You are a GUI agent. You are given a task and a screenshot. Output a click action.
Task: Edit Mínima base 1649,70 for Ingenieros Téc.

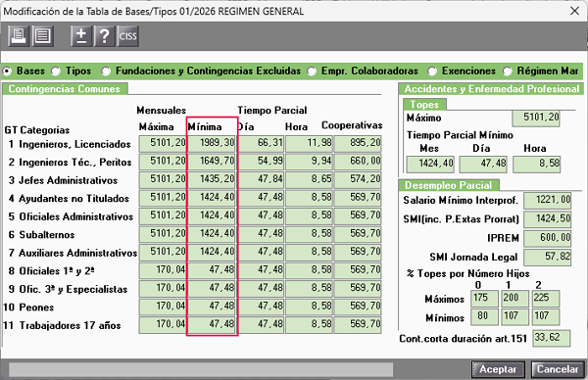click(x=211, y=162)
